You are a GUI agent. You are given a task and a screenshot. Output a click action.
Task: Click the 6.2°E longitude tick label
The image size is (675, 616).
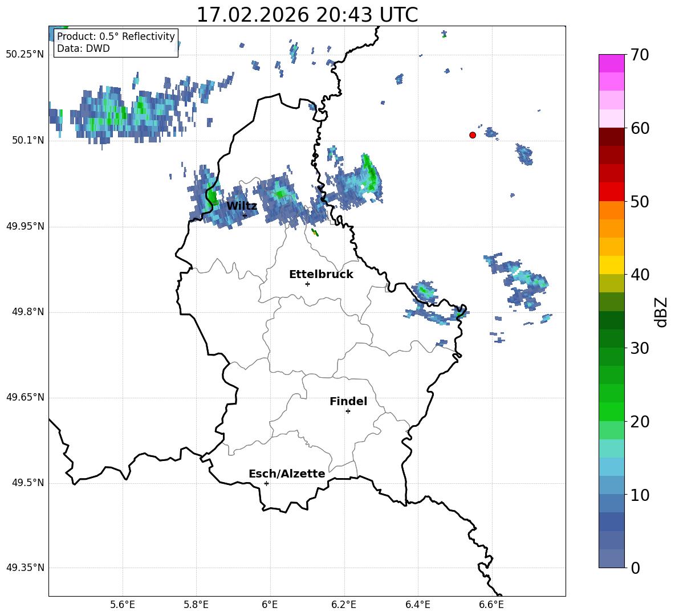344,605
